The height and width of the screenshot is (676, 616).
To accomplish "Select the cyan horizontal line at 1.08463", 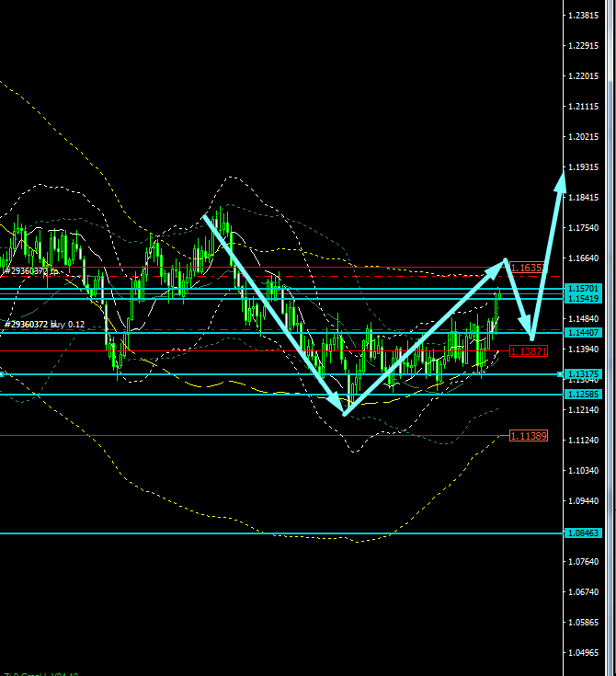I will [276, 533].
